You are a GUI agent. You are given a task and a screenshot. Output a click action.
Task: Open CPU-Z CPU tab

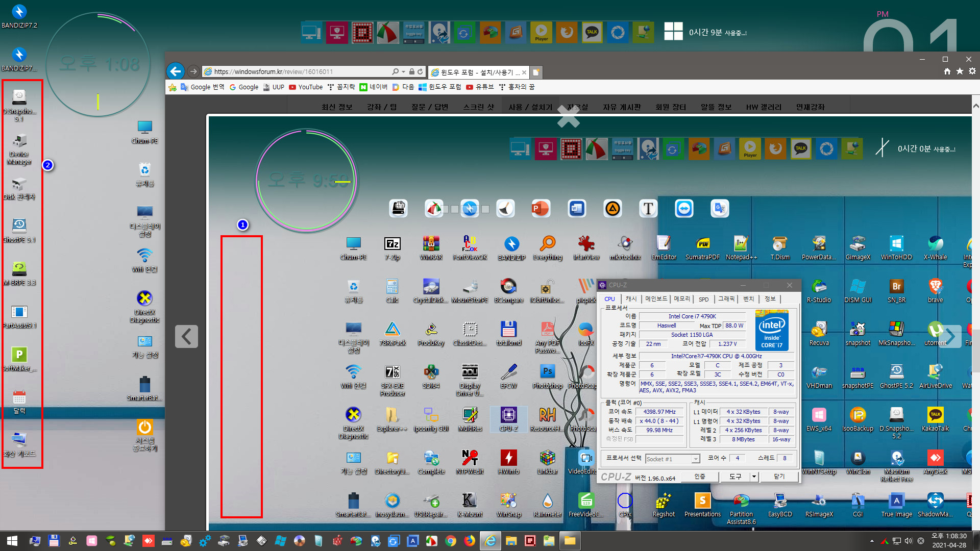click(610, 298)
